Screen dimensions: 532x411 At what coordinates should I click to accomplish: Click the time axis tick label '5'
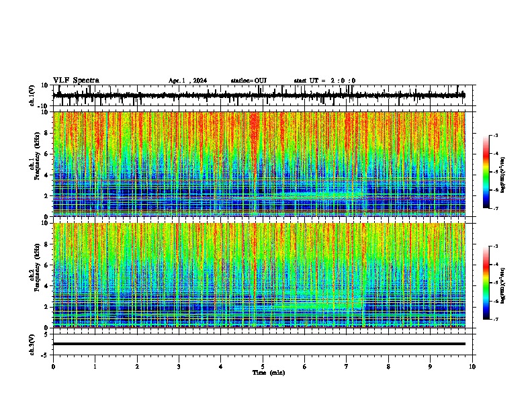263,367
